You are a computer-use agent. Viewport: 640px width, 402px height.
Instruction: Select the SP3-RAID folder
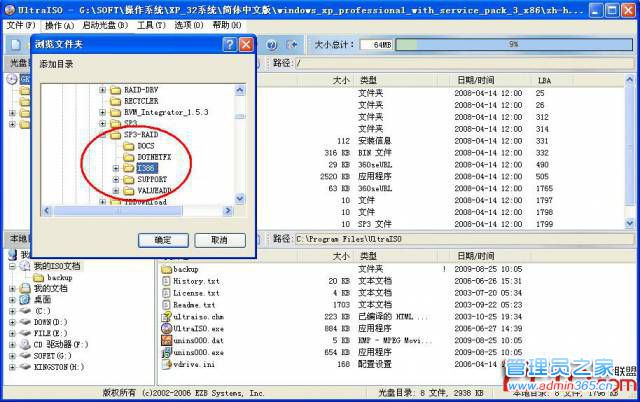141,134
